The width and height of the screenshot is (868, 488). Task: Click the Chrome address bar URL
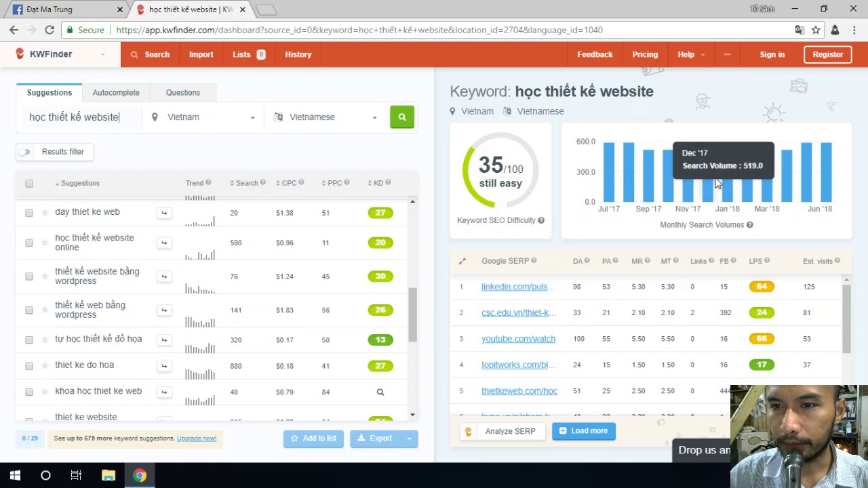(x=359, y=30)
